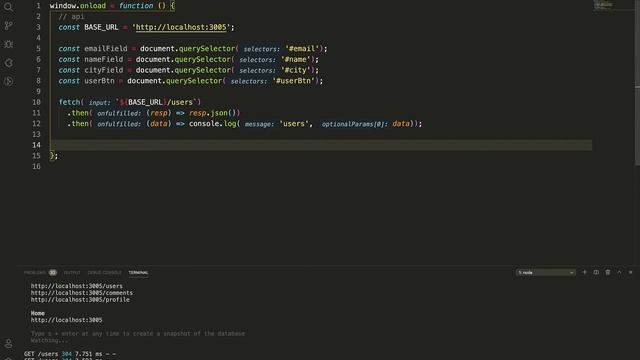Click 'resp.json()' in line 11
640x360 pixels.
(x=212, y=113)
